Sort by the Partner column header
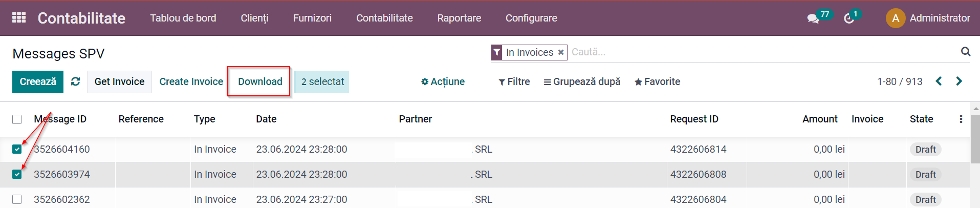This screenshot has height=208, width=980. click(x=415, y=119)
